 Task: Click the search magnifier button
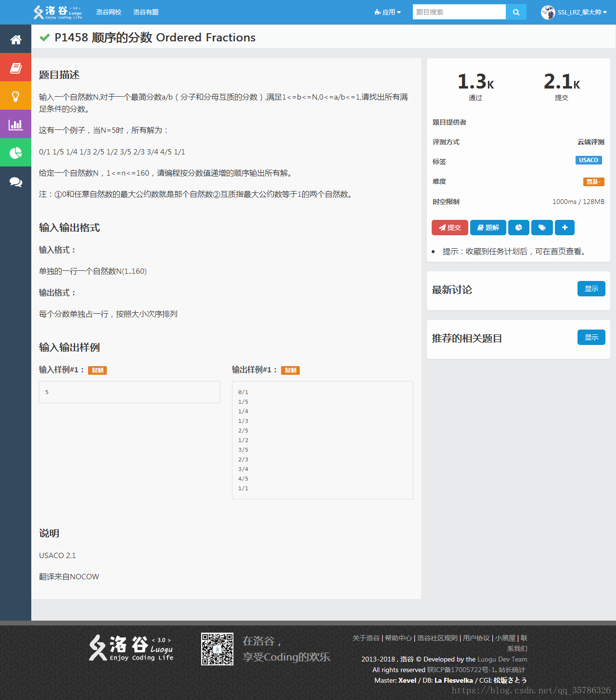click(516, 12)
